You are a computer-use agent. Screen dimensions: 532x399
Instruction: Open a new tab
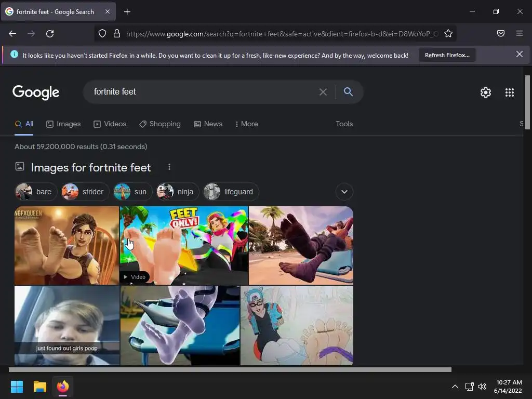(127, 12)
